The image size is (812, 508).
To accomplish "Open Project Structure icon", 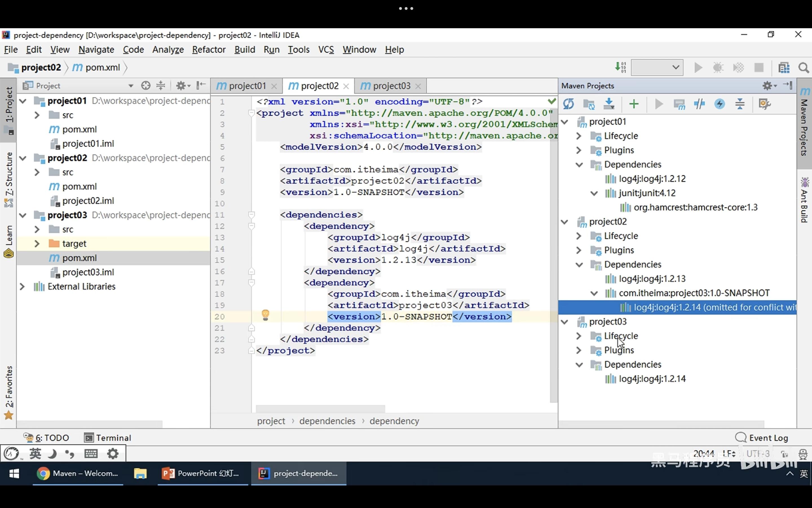I will (x=784, y=67).
